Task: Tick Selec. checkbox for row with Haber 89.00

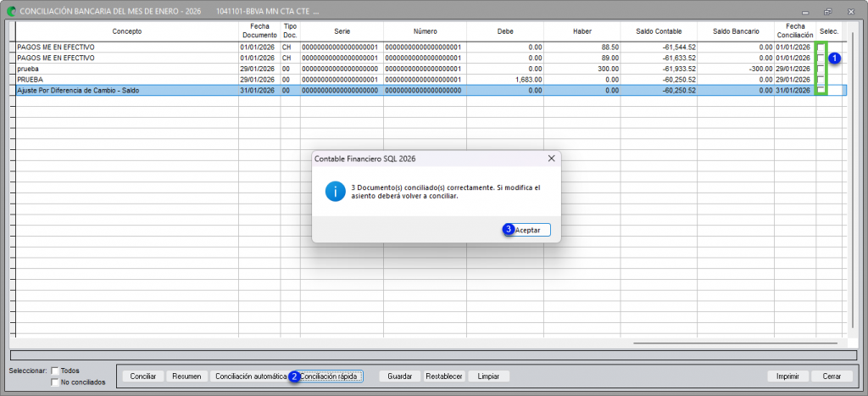Action: pos(821,59)
